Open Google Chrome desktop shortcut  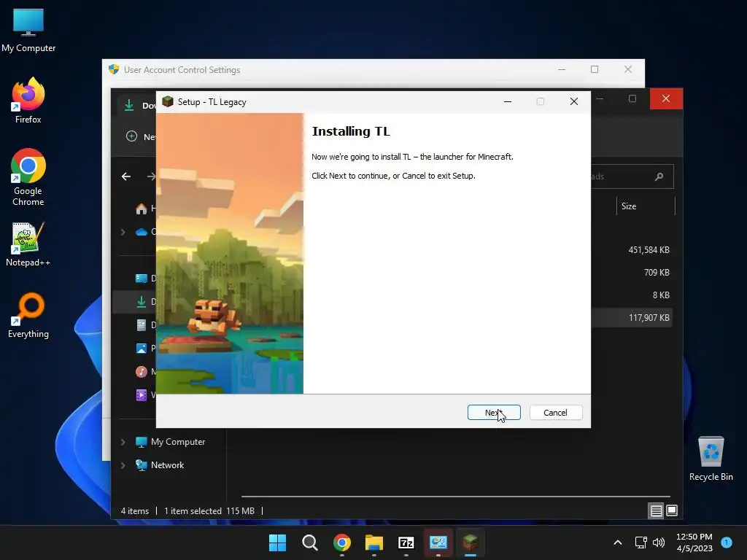(28, 177)
